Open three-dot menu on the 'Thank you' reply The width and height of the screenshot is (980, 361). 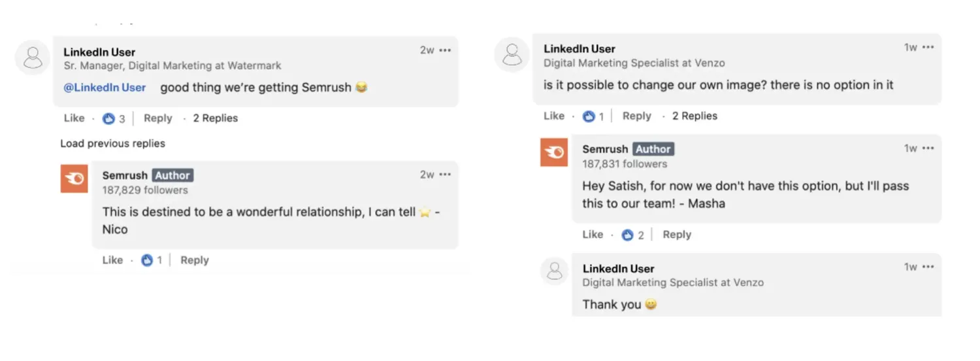tap(928, 267)
